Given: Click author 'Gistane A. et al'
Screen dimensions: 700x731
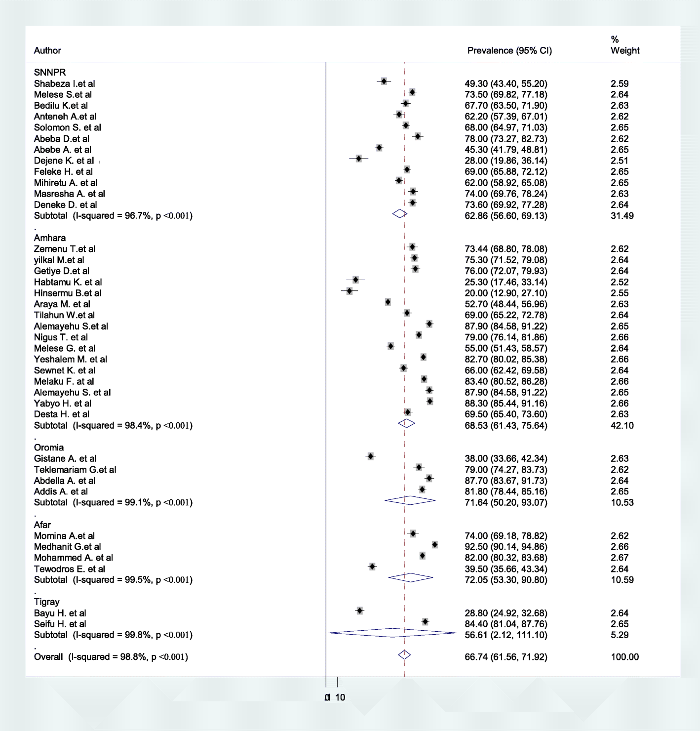Looking at the screenshot, I should pyautogui.click(x=65, y=458).
